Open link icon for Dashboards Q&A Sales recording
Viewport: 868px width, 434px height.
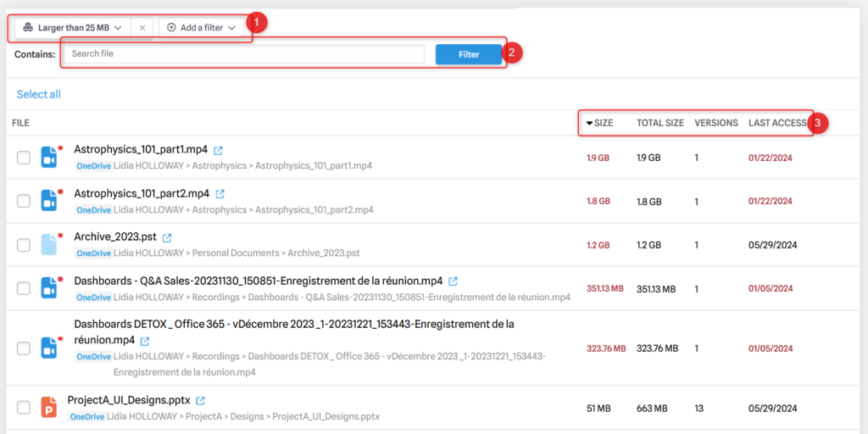[453, 281]
